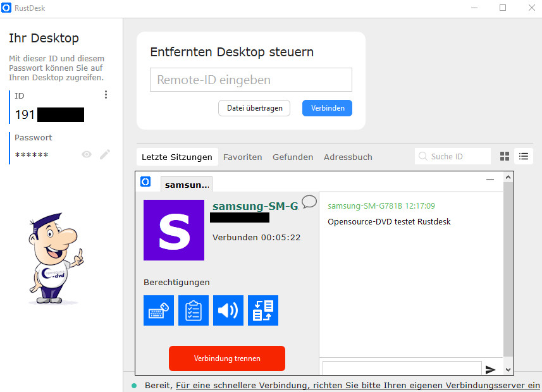Open the Favoriten tab
The width and height of the screenshot is (542, 392).
(242, 157)
